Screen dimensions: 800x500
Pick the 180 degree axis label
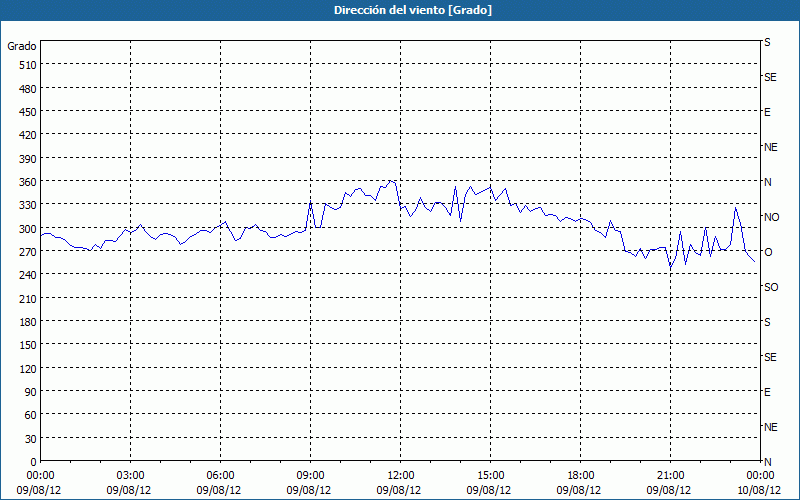[28, 322]
